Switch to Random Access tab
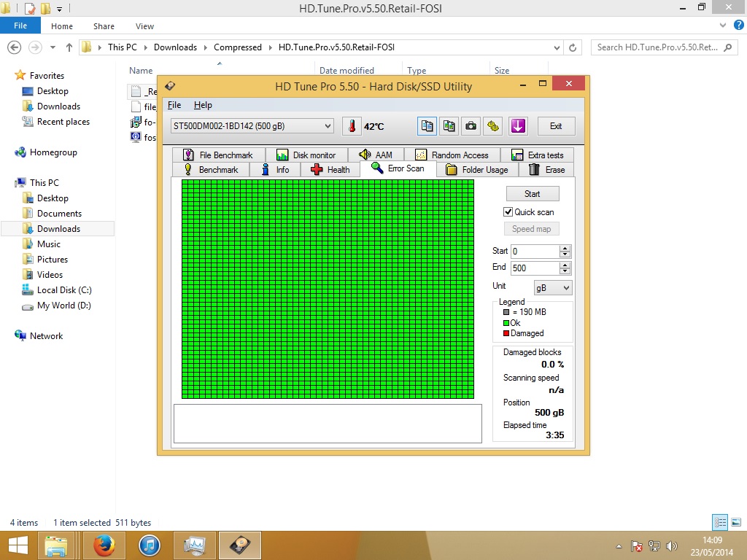747x560 pixels. point(452,155)
